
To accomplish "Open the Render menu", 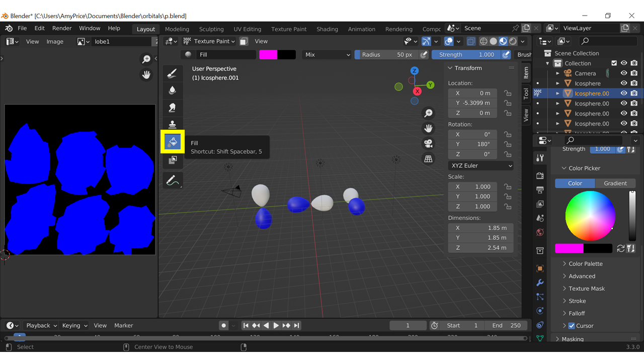I will click(62, 28).
